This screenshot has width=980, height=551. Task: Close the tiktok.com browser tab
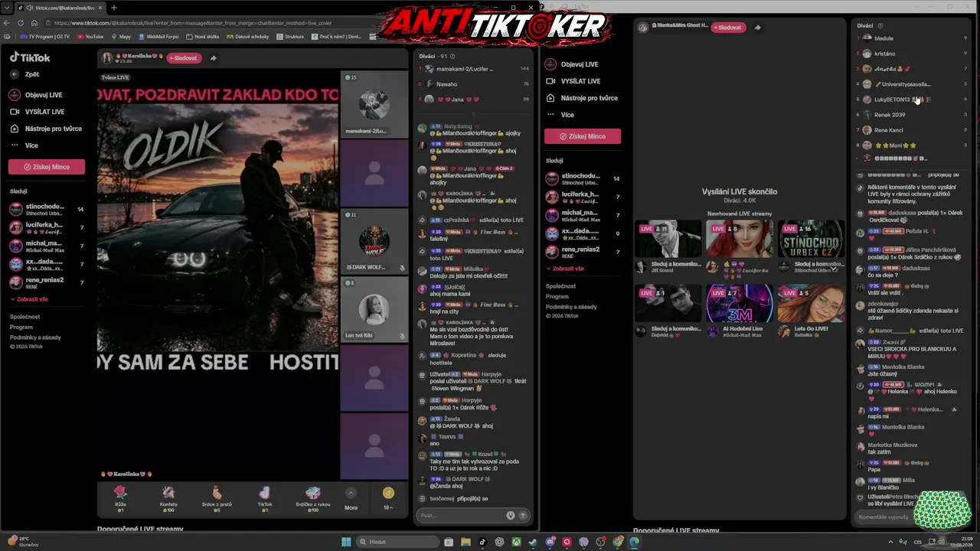coord(100,8)
